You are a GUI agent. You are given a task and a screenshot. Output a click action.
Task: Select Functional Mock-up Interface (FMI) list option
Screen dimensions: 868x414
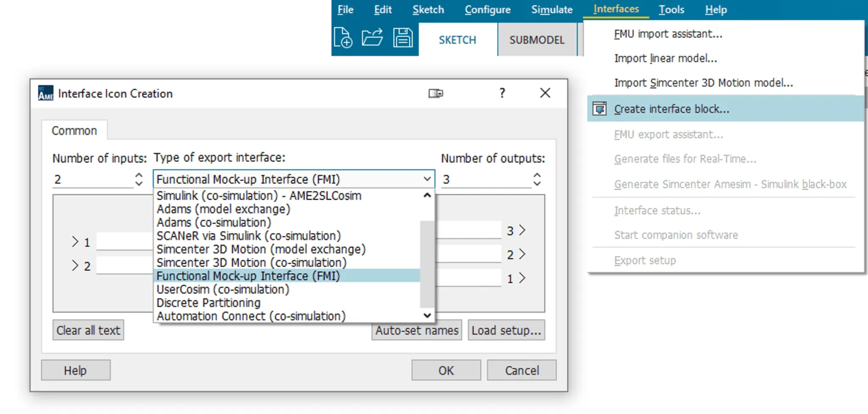(287, 276)
